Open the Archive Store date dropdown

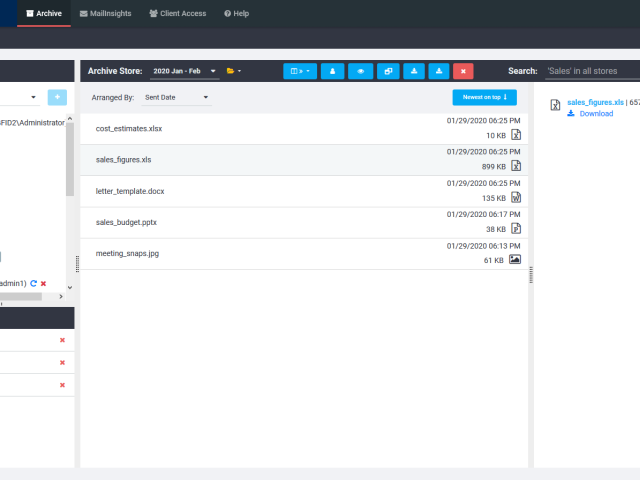[x=184, y=72]
